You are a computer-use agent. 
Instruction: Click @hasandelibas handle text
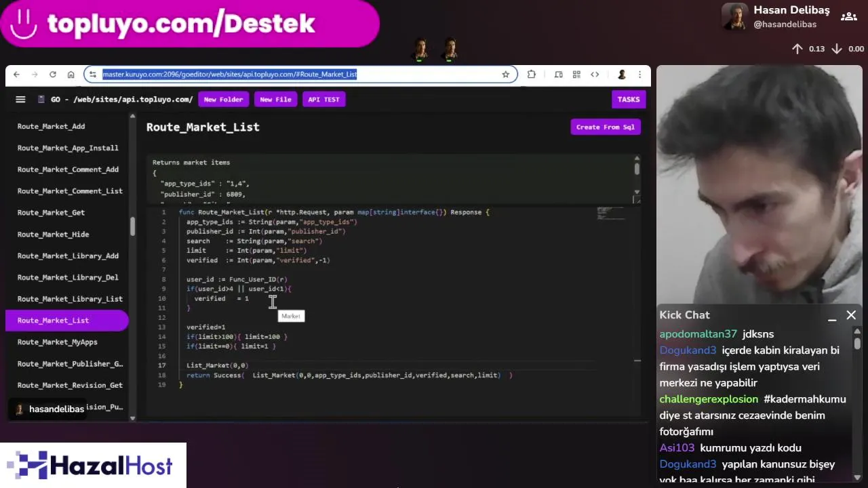coord(785,24)
